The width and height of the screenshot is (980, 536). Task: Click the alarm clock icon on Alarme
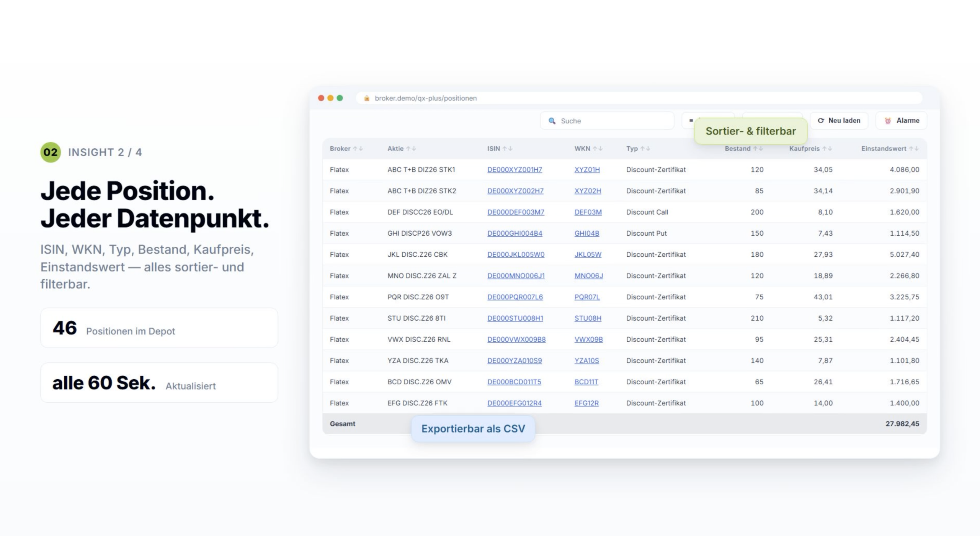[x=888, y=121]
